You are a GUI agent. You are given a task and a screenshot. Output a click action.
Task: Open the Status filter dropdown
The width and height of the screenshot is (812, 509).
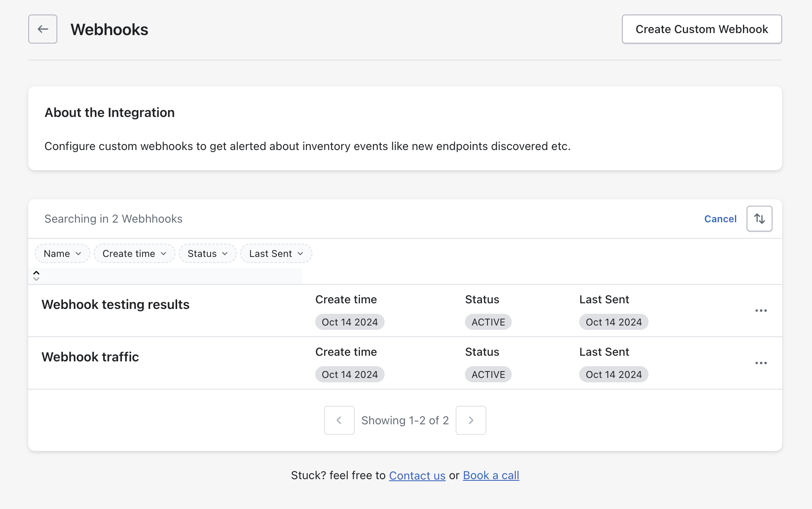[x=207, y=254]
